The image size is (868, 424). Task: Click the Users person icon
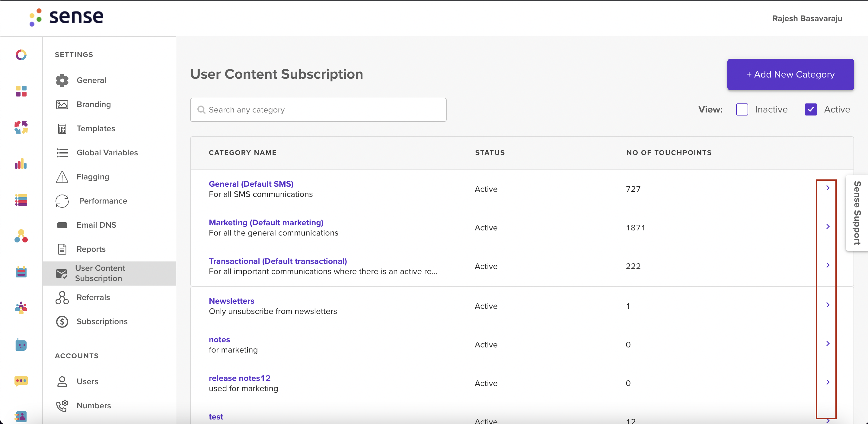coord(62,381)
